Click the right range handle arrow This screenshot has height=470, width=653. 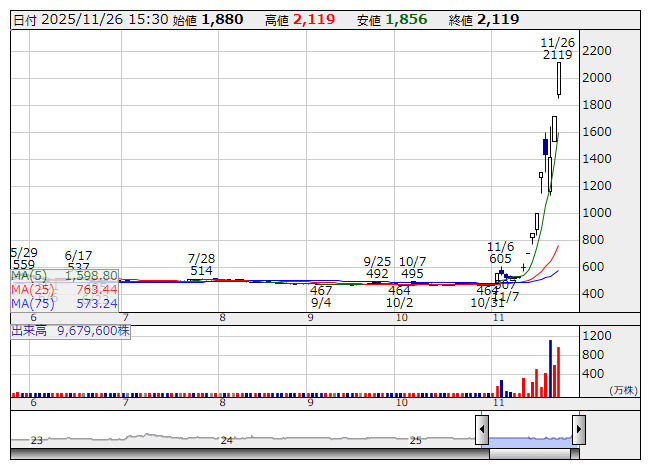(578, 431)
